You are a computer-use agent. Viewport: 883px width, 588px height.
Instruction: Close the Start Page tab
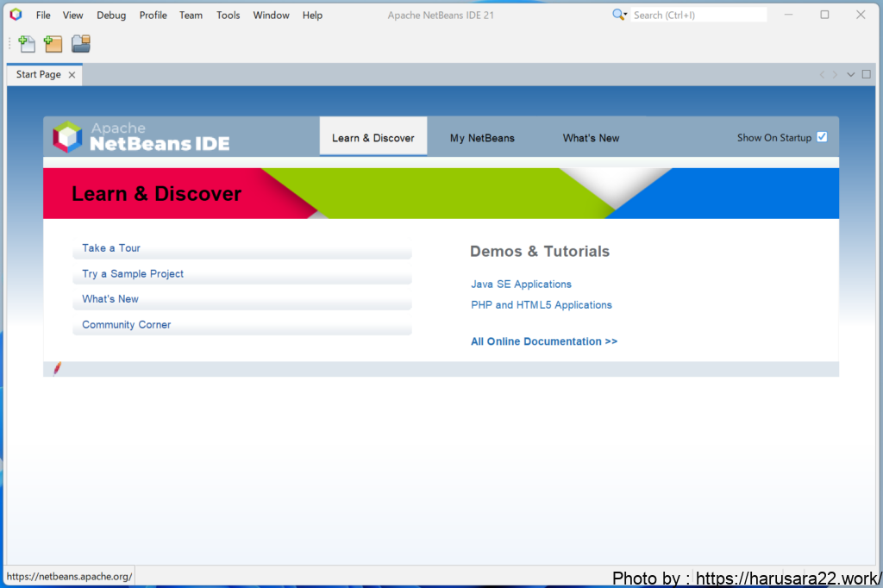click(x=72, y=75)
